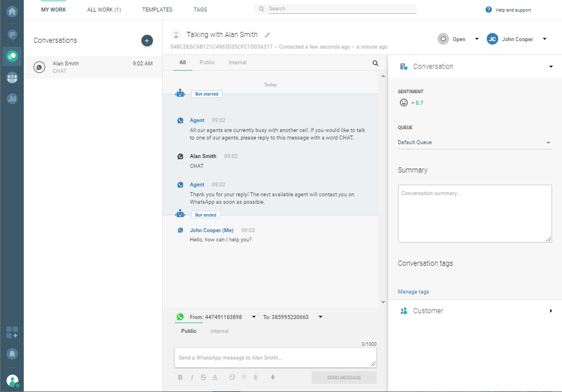The image size is (562, 392).
Task: Insert an emoji in the message
Action: coord(232,378)
